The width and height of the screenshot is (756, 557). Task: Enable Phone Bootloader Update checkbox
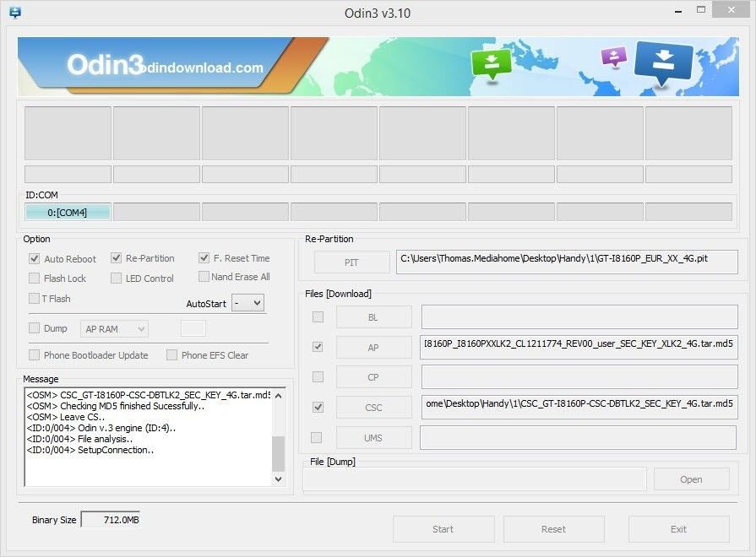pyautogui.click(x=35, y=355)
